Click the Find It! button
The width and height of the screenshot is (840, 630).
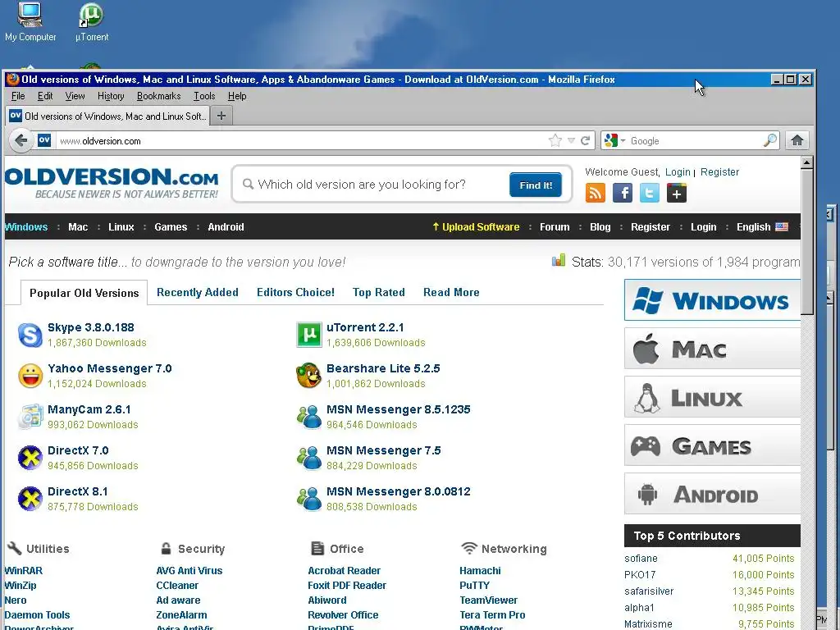point(536,185)
